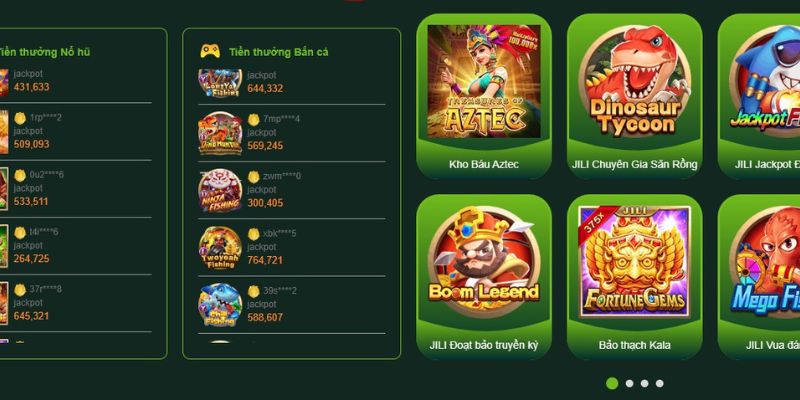
Task: Click the Twoyeah Fishing game icon
Action: point(220,247)
